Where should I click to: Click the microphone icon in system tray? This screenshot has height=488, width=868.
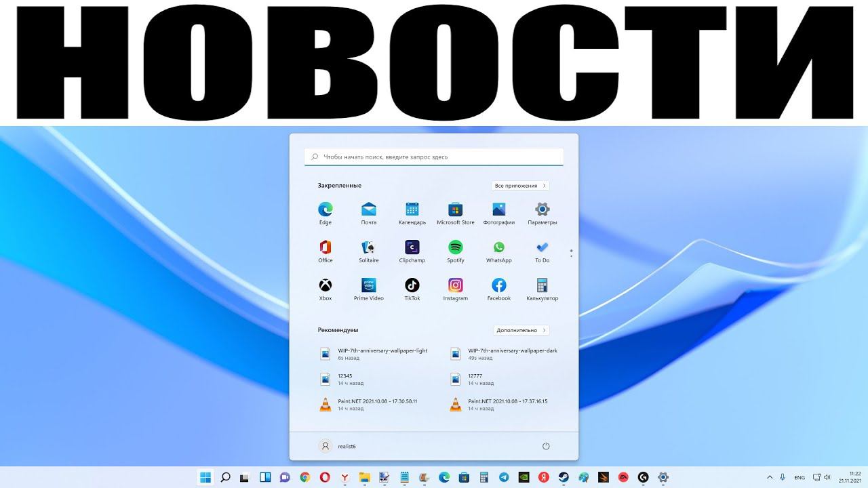tap(783, 477)
